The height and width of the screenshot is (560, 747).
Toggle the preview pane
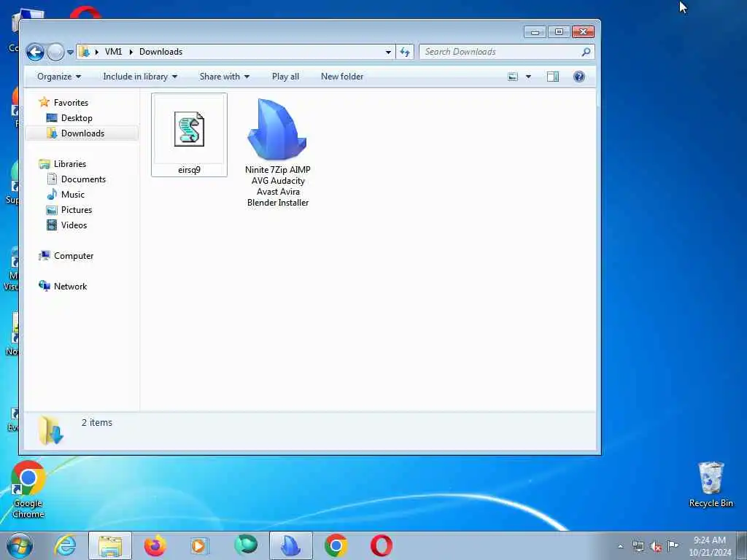click(553, 77)
